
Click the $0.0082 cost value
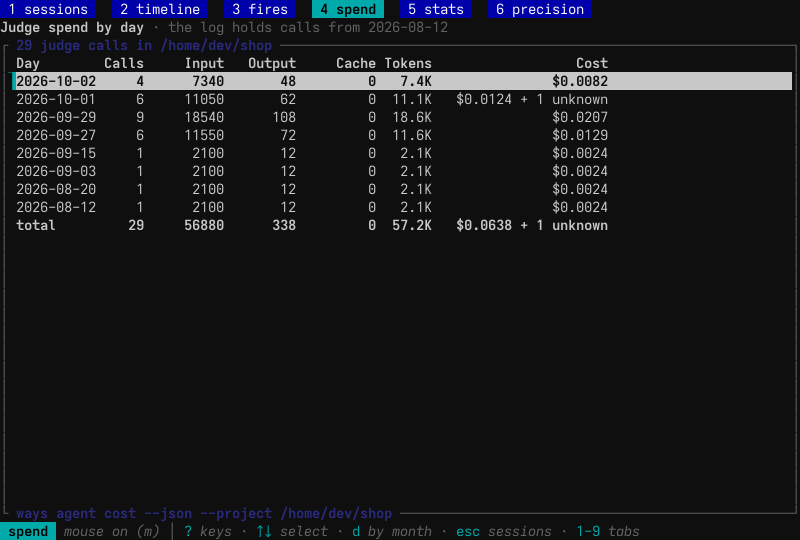pos(580,81)
